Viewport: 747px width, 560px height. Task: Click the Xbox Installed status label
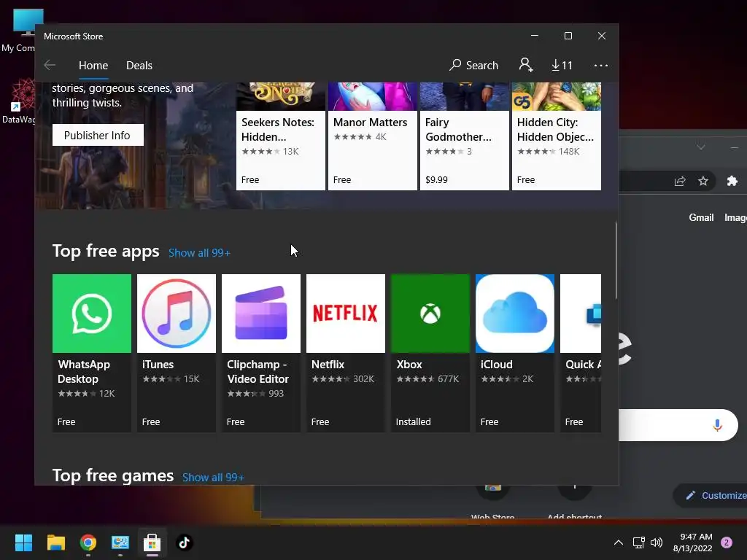point(413,422)
